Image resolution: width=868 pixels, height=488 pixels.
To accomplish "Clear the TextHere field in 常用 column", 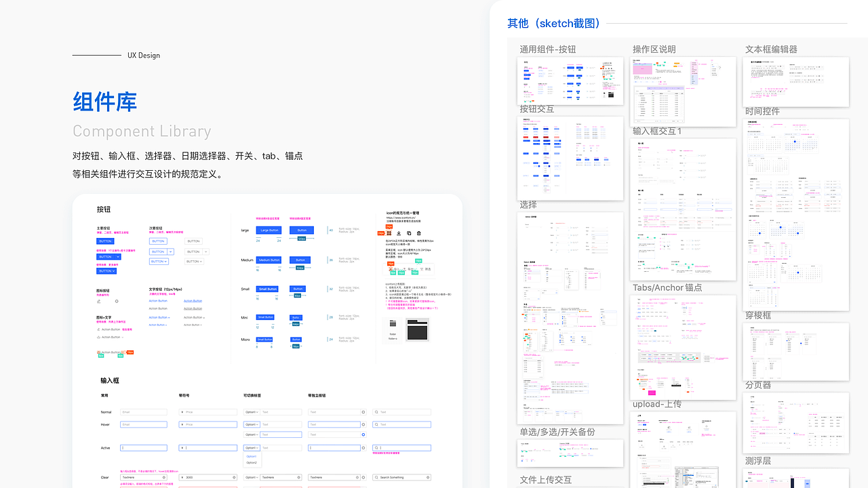I will coord(164,477).
